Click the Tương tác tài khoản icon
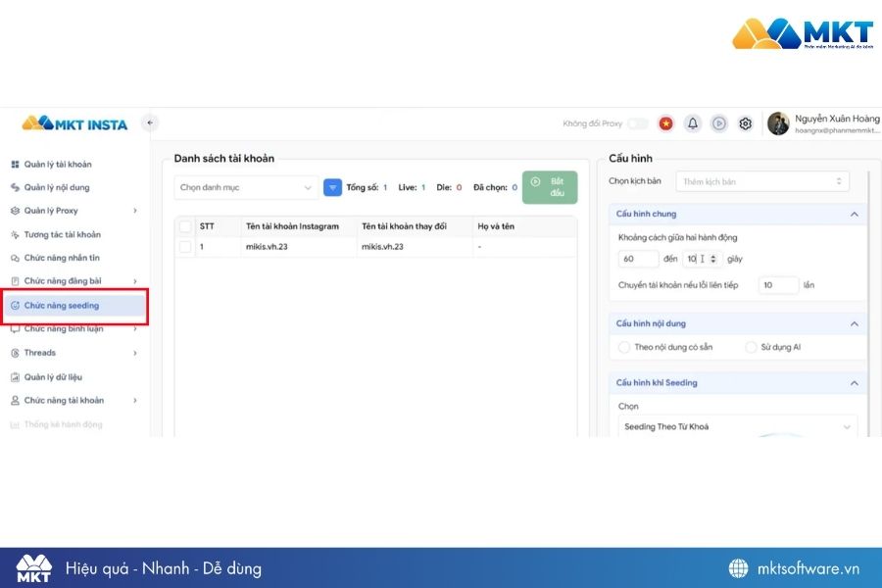Image resolution: width=882 pixels, height=588 pixels. [x=15, y=234]
